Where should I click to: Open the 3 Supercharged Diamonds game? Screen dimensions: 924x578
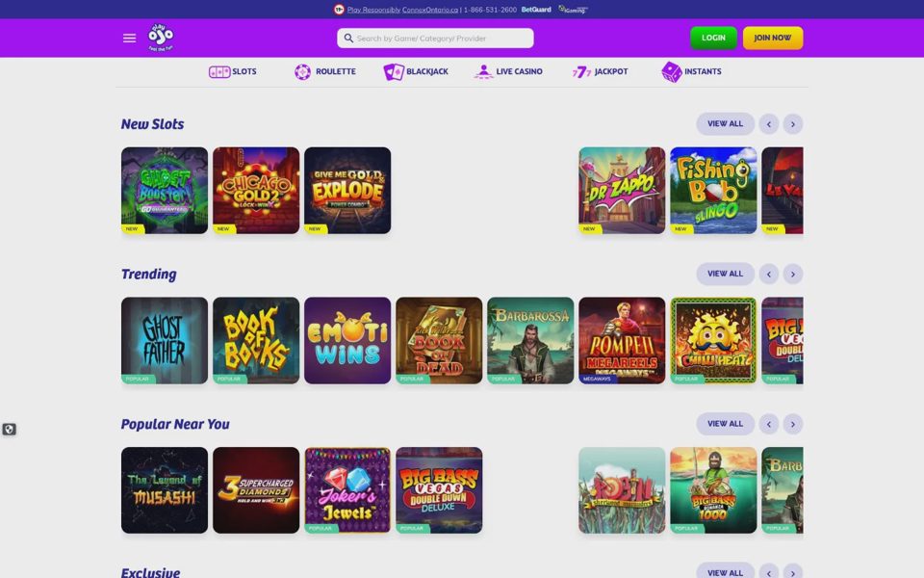click(x=256, y=490)
